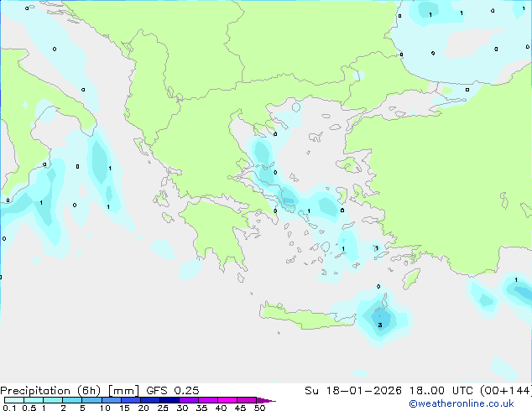Pick the 15–20 mm legend color swatch
Viewport: 532px width, 411px height.
coord(131,400)
